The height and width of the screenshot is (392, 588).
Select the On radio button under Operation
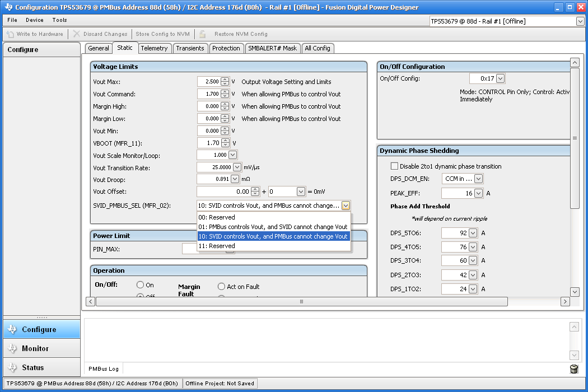click(140, 284)
